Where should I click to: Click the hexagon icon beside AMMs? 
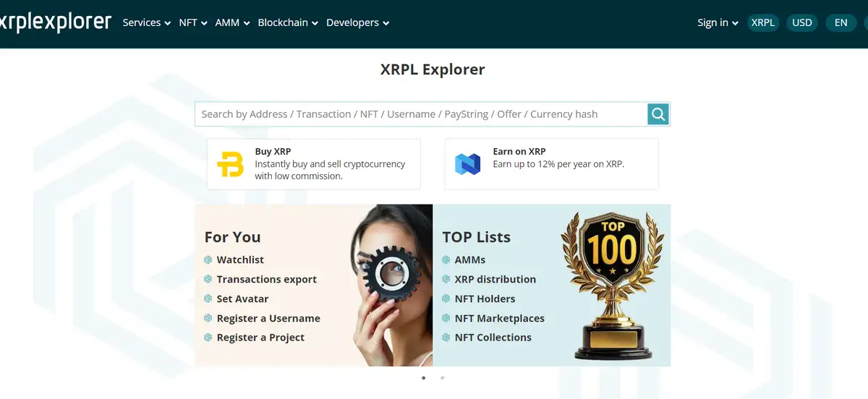(447, 260)
